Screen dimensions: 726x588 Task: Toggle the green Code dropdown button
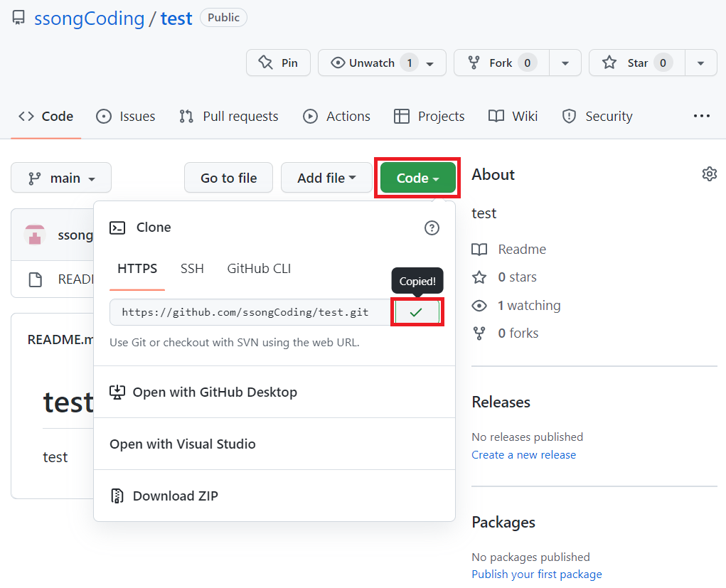417,178
